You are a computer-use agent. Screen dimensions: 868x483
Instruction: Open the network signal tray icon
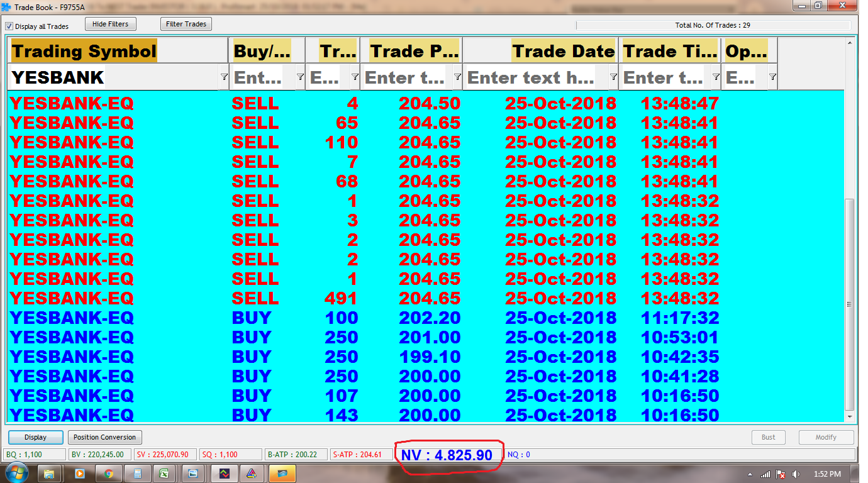[765, 474]
